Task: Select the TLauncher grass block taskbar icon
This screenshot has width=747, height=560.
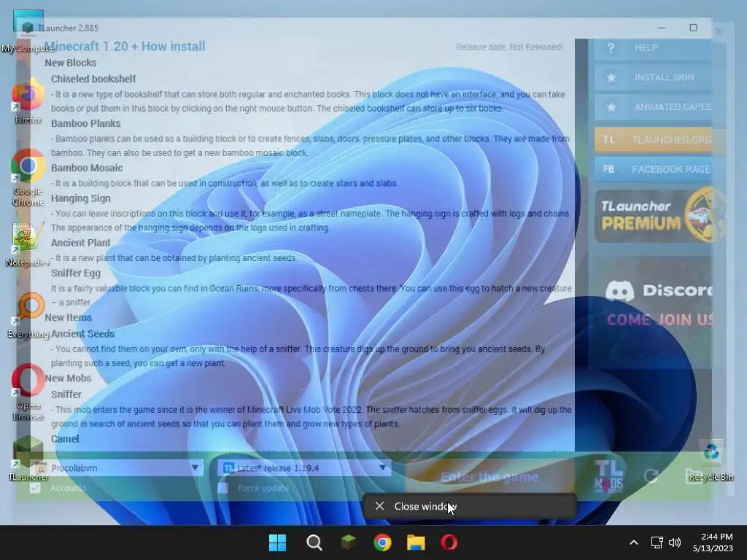Action: click(x=348, y=542)
